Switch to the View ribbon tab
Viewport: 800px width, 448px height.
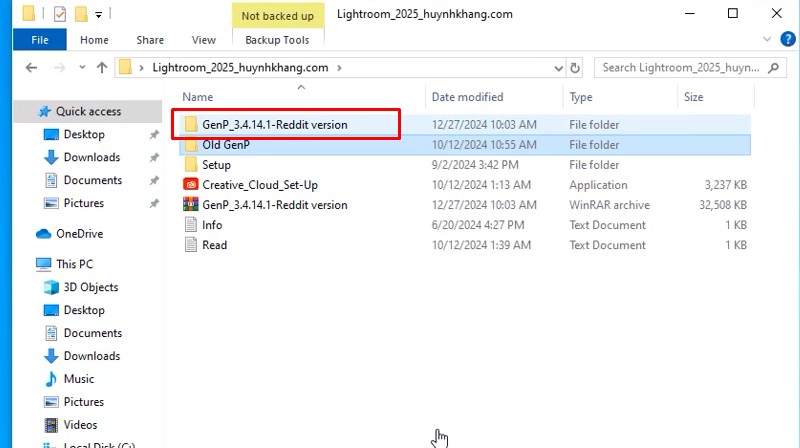pos(203,40)
